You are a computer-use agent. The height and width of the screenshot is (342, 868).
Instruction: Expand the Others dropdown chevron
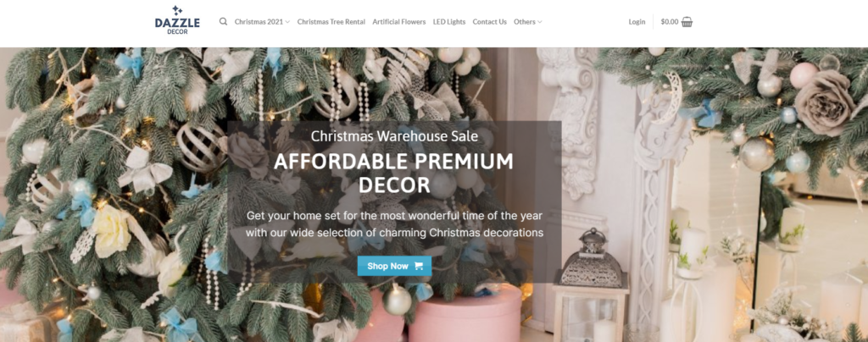point(540,22)
